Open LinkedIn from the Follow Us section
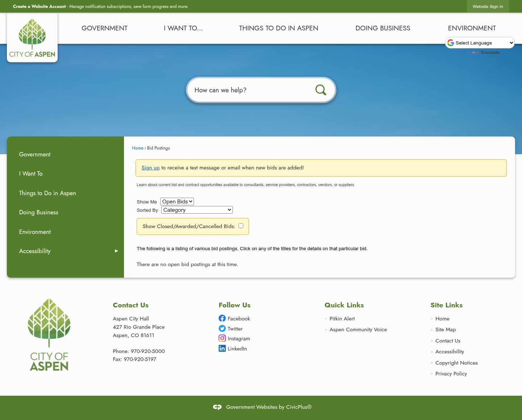The height and width of the screenshot is (420, 522). tap(222, 348)
